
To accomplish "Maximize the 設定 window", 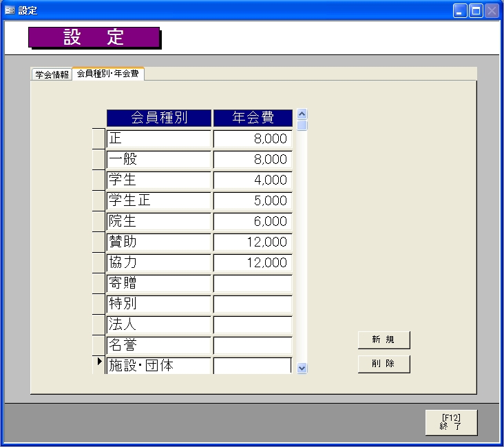I will pyautogui.click(x=476, y=11).
